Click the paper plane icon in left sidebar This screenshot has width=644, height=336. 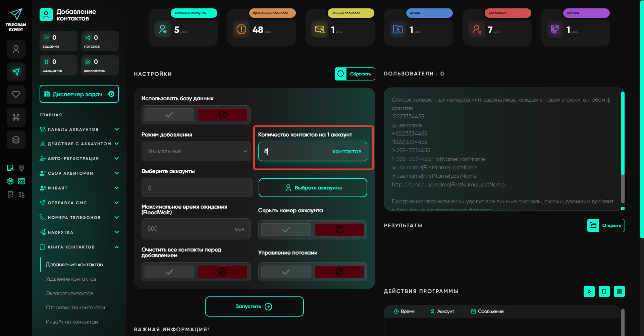point(16,72)
